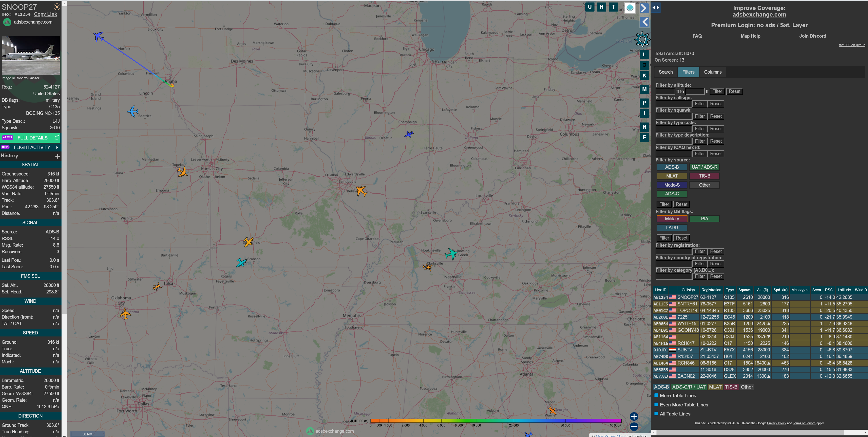Click the R map toggle button

coord(644,127)
